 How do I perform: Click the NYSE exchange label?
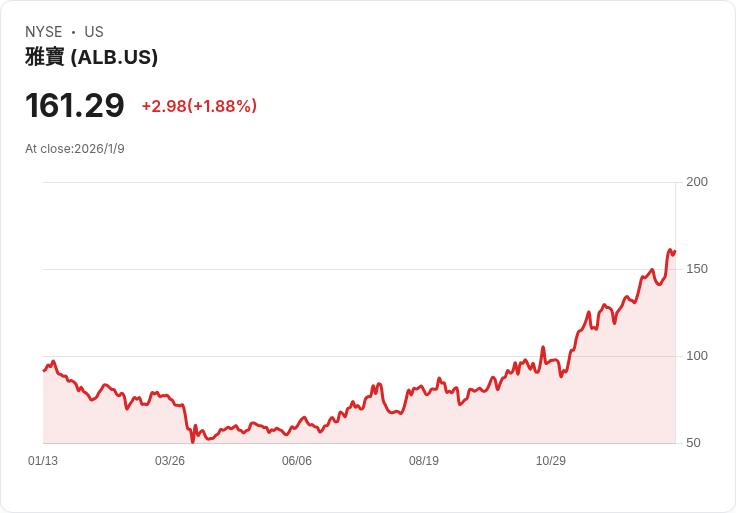tap(44, 32)
